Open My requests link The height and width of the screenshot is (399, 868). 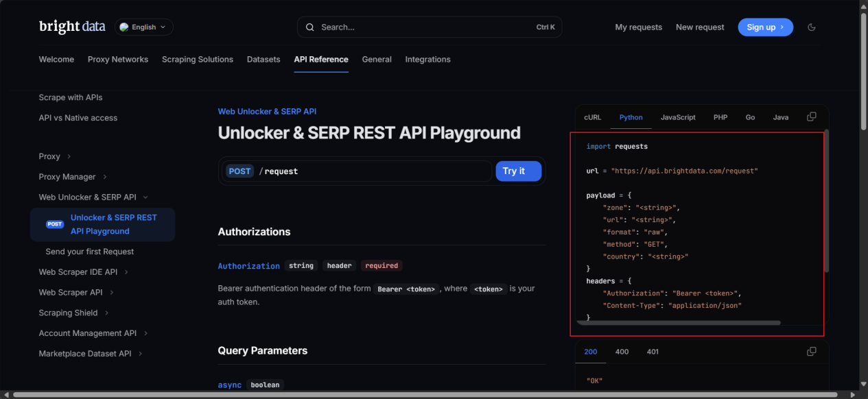(638, 27)
